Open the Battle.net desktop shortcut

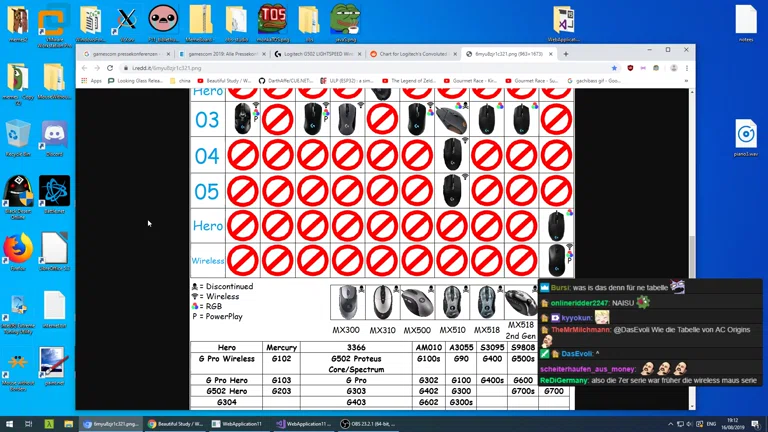coord(54,192)
